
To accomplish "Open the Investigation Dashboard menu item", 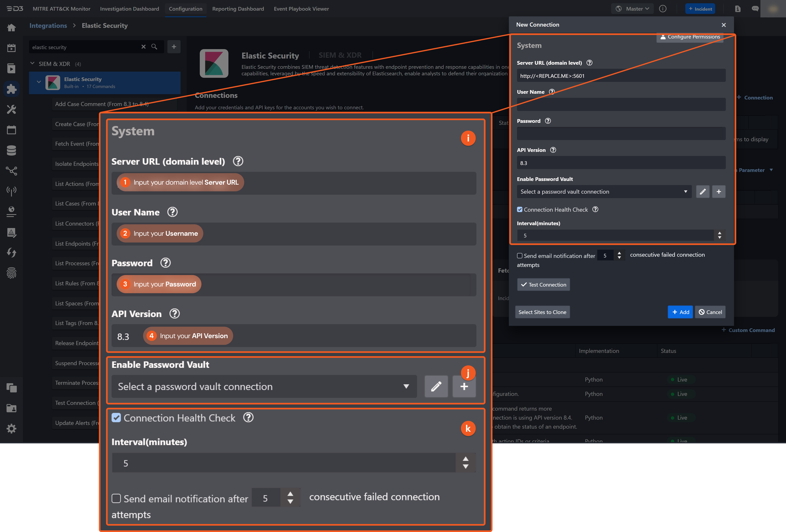I will click(x=129, y=9).
